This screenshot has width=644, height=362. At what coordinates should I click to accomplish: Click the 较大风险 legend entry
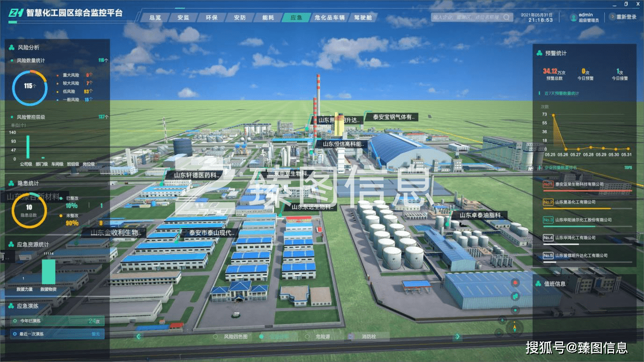click(x=74, y=83)
